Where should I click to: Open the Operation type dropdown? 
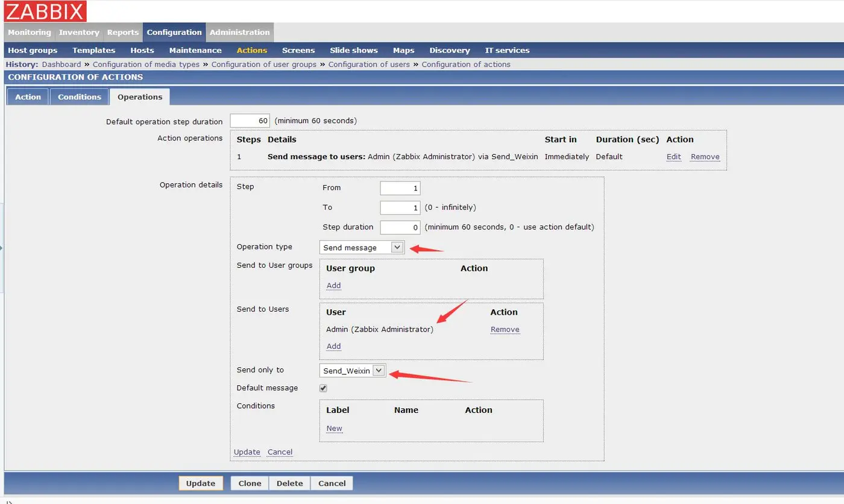click(x=362, y=247)
